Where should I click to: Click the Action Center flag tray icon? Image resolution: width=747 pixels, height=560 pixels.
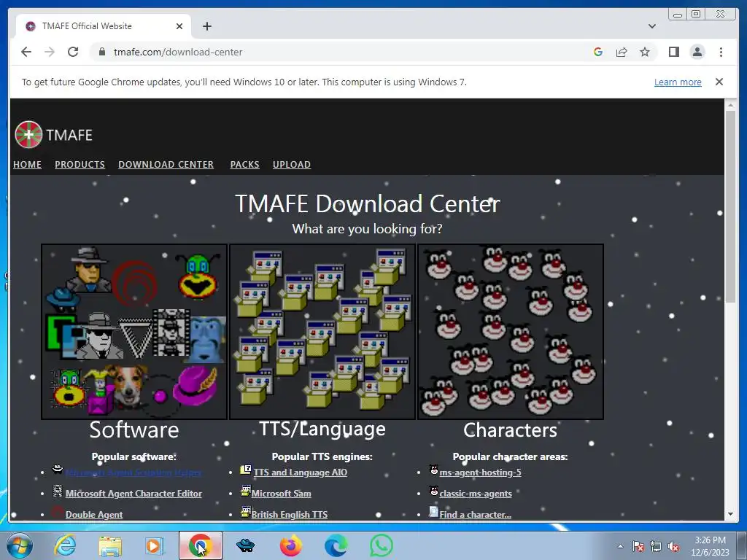tap(638, 546)
